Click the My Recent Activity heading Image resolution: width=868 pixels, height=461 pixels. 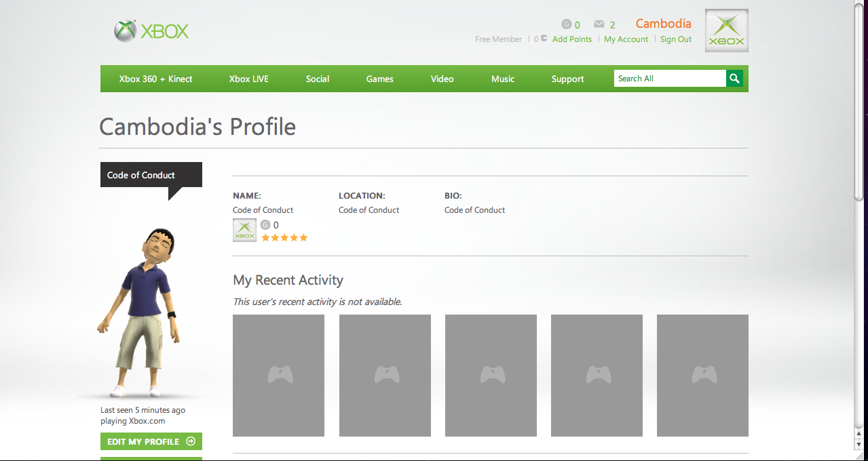288,280
